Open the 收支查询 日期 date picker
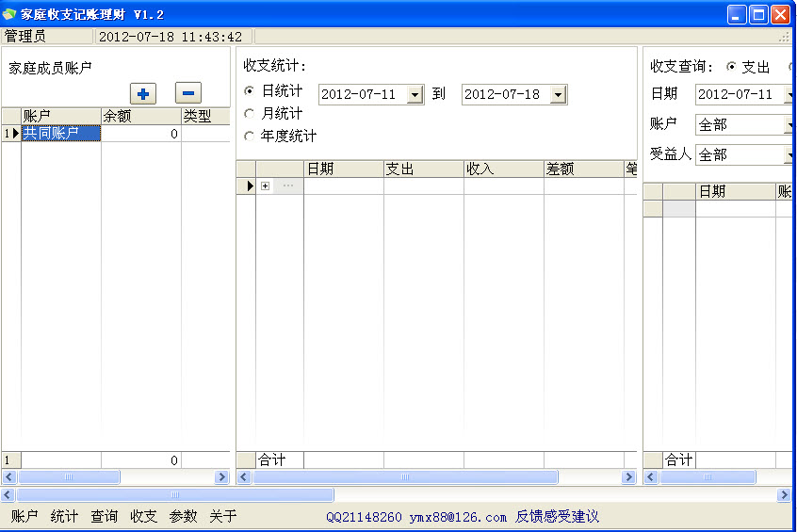 789,94
